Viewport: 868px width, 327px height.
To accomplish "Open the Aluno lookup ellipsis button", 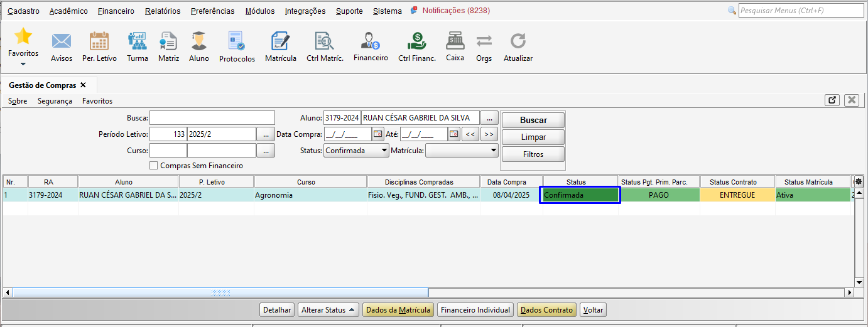I will tap(489, 117).
